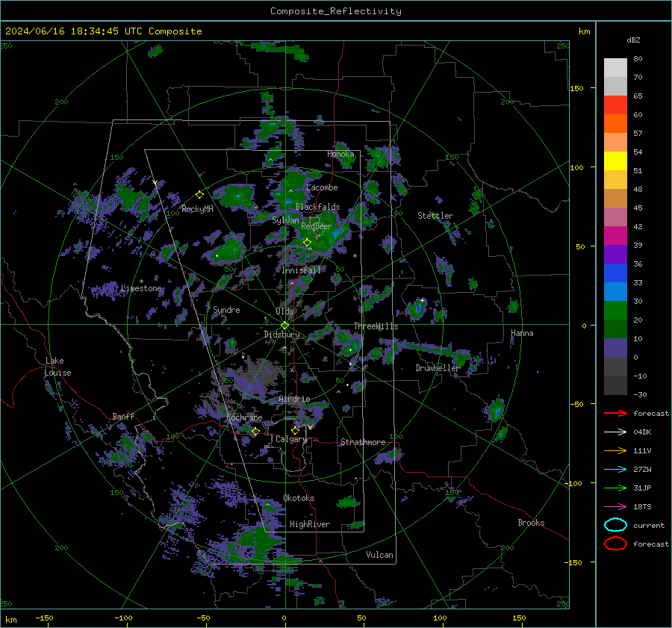Select the orange 57–60 dBZ color swatch
672x628 pixels.
615,124
